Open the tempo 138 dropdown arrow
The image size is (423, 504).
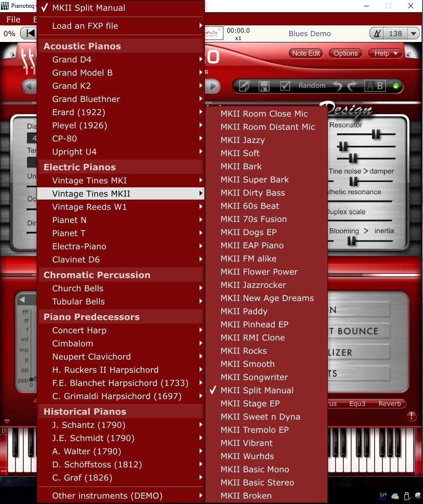413,34
